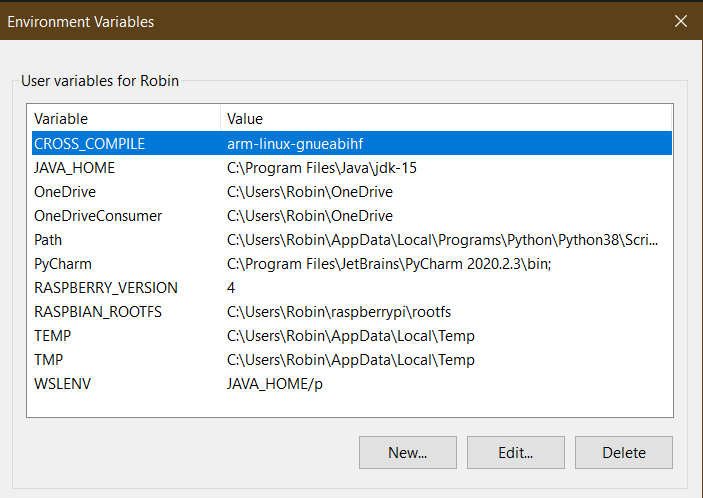The width and height of the screenshot is (703, 498).
Task: Click the Delete button
Action: pyautogui.click(x=624, y=452)
